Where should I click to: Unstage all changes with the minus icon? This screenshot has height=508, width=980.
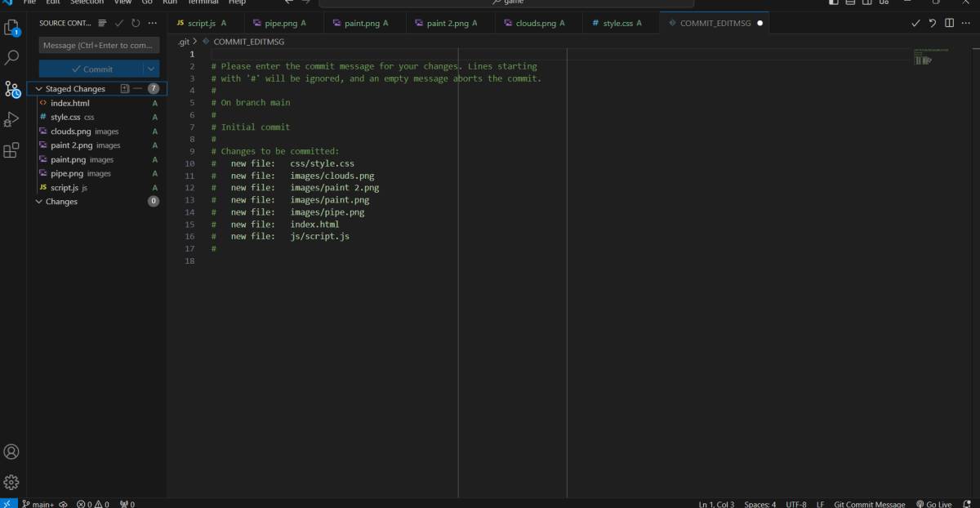pos(137,88)
